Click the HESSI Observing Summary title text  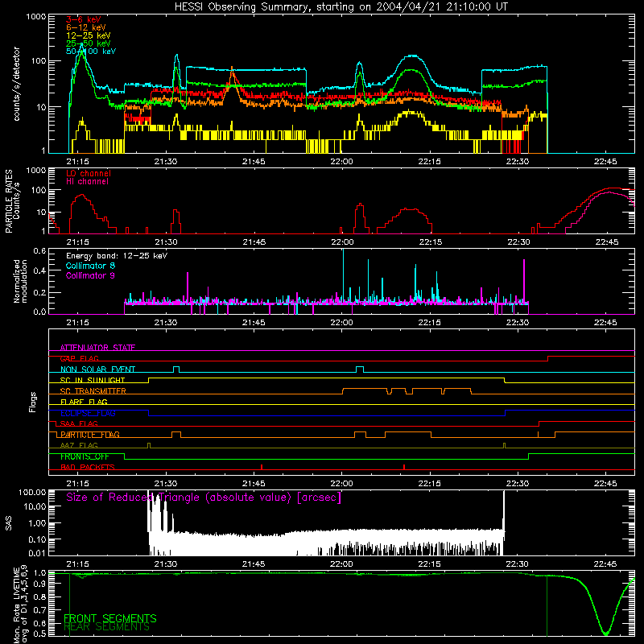click(x=341, y=7)
